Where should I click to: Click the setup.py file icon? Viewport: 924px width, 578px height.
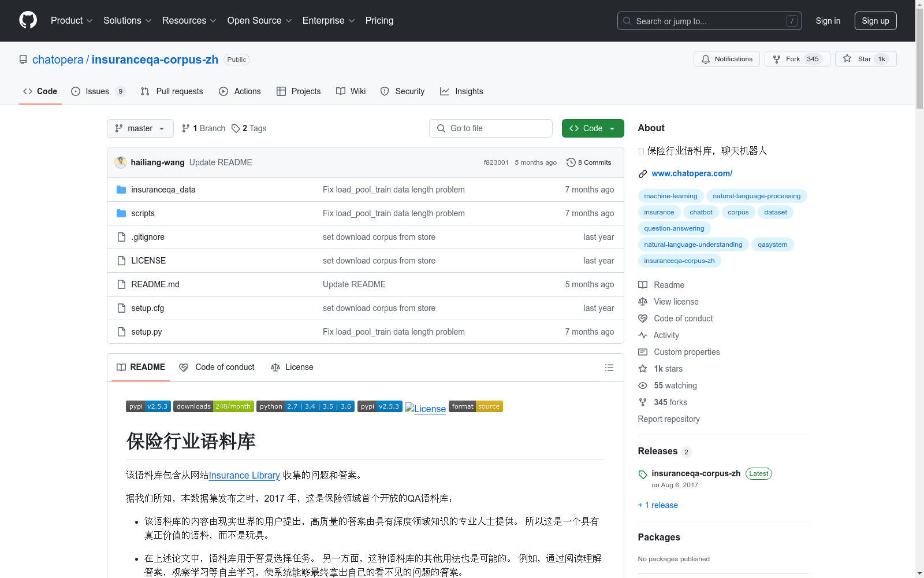pyautogui.click(x=121, y=332)
